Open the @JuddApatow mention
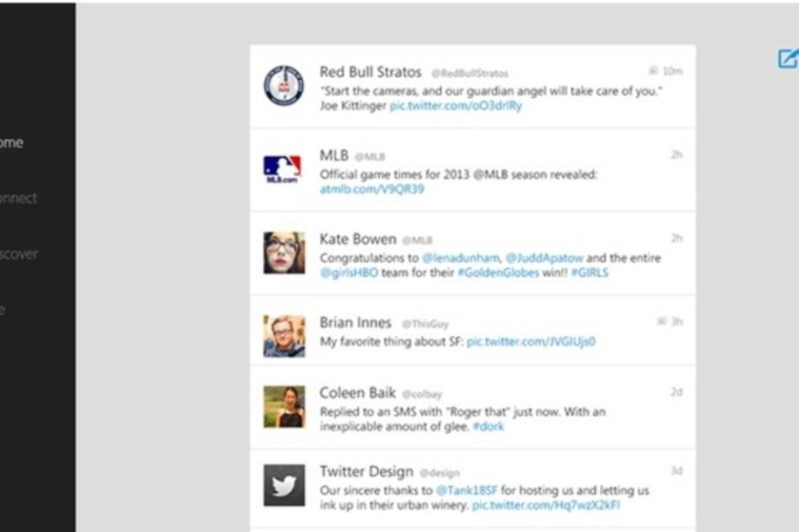Screen dimensions: 799x532 (x=545, y=258)
